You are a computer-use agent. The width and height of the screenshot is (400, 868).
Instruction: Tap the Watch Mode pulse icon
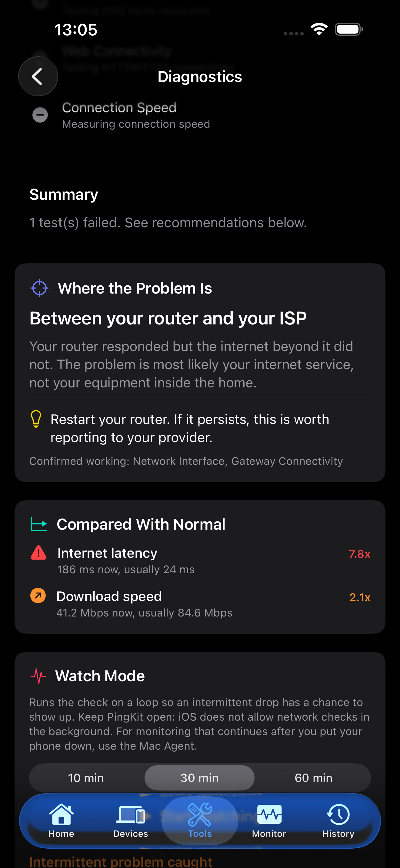(x=38, y=676)
